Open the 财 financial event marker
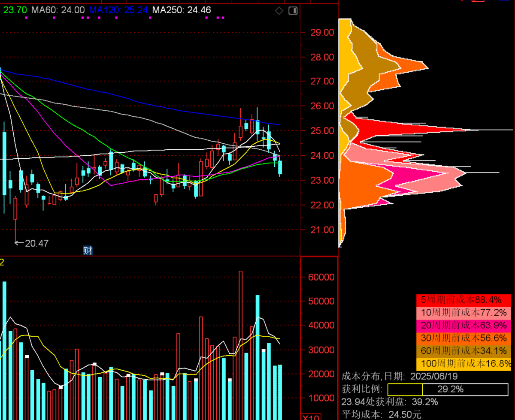This screenshot has height=420, width=515. tap(88, 251)
